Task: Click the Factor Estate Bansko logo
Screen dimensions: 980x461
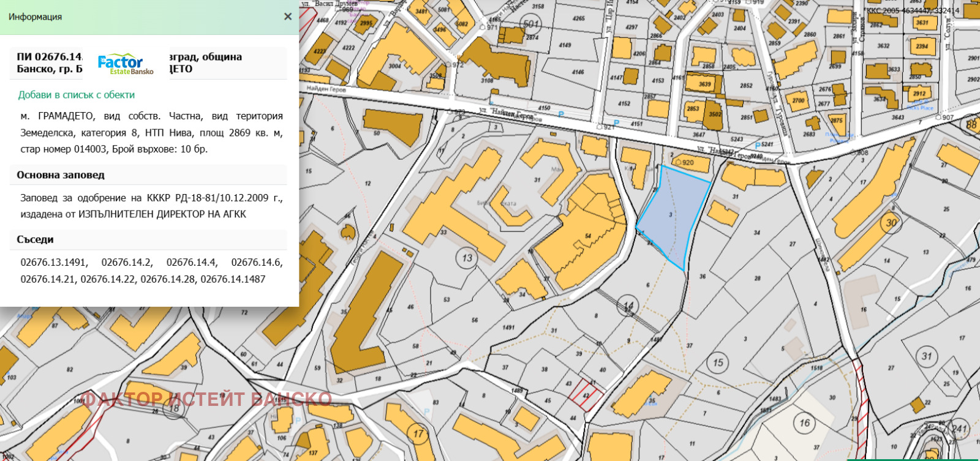Action: [x=126, y=64]
